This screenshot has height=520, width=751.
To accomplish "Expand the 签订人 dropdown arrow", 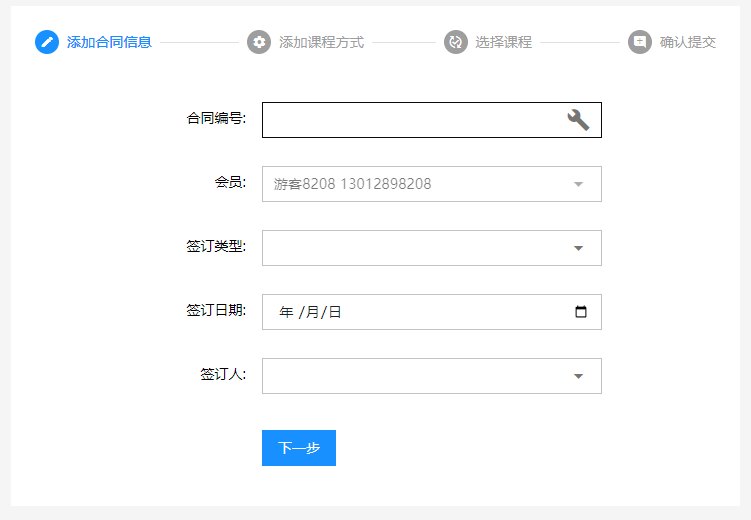I will (578, 376).
